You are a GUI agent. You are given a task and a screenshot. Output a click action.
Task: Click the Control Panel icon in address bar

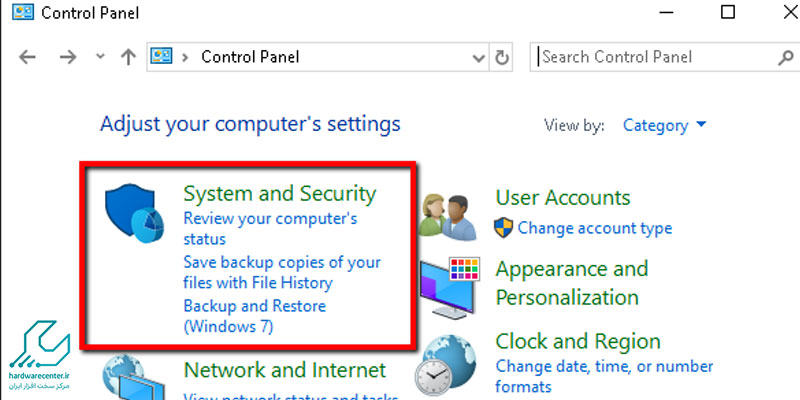pos(161,56)
